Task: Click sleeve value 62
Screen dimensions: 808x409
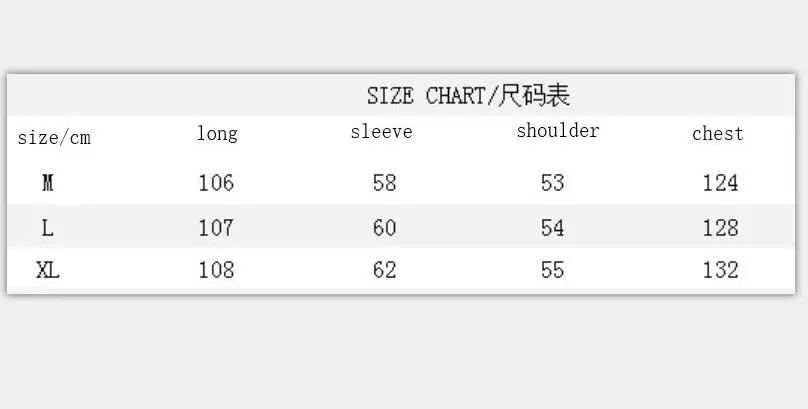Action: point(385,270)
